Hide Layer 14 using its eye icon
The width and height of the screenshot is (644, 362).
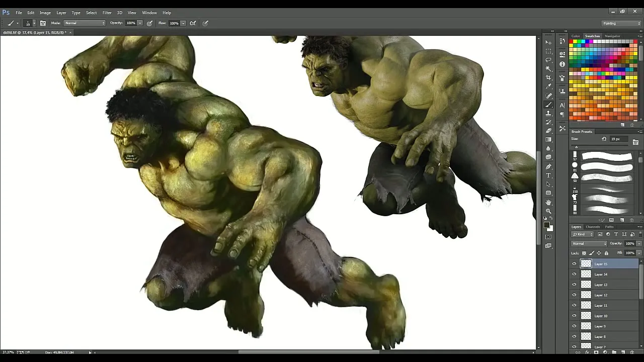(x=574, y=275)
